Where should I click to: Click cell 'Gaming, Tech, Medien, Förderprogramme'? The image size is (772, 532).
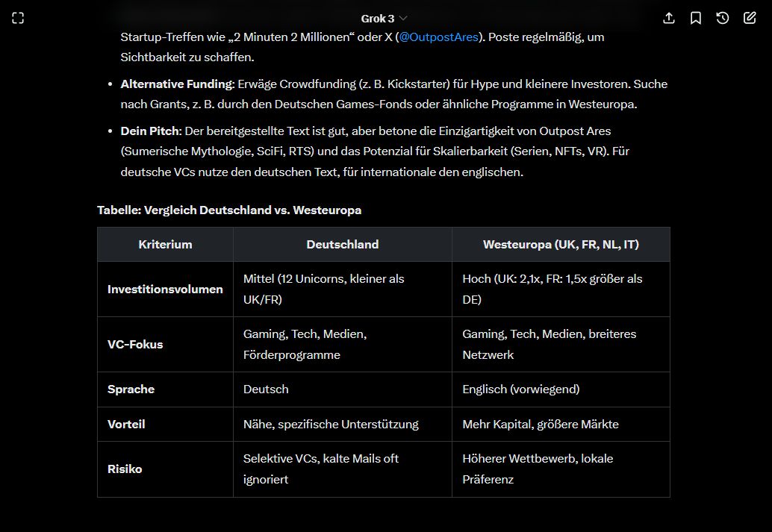pos(343,344)
